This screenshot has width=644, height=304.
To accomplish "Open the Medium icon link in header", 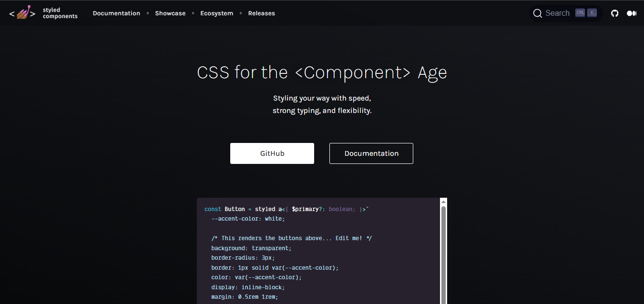I will tap(632, 13).
